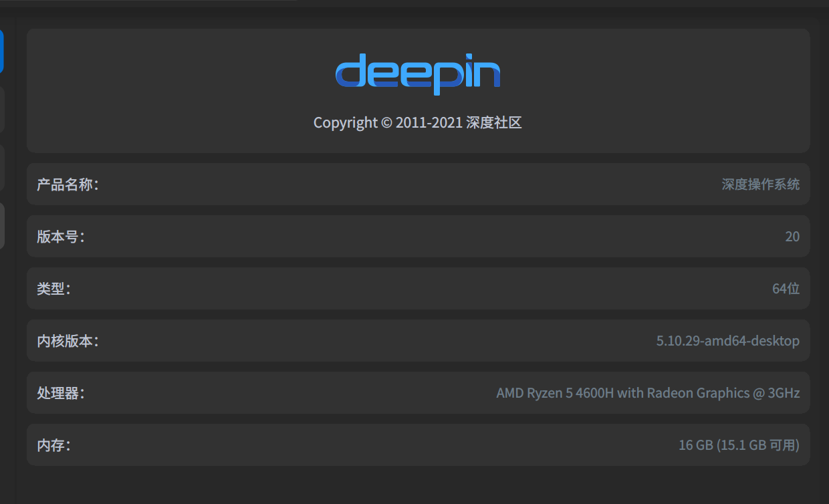
Task: Select the version number 20
Action: [792, 237]
